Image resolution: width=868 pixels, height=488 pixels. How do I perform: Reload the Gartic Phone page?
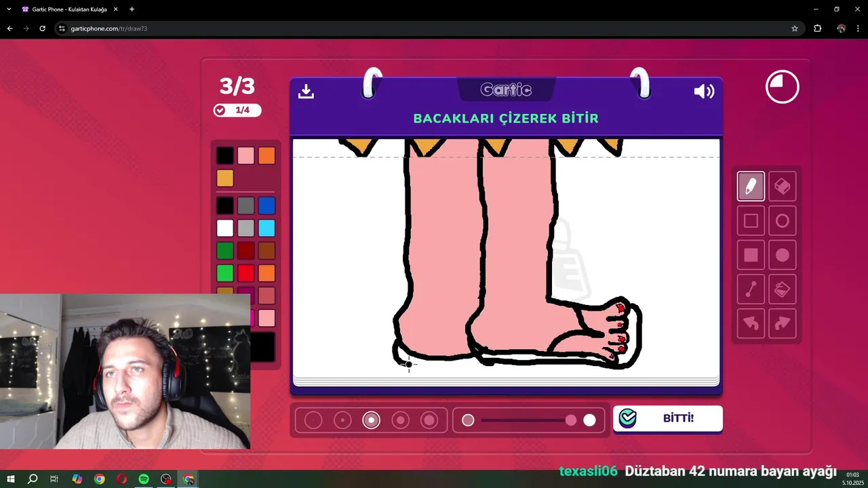pyautogui.click(x=42, y=28)
